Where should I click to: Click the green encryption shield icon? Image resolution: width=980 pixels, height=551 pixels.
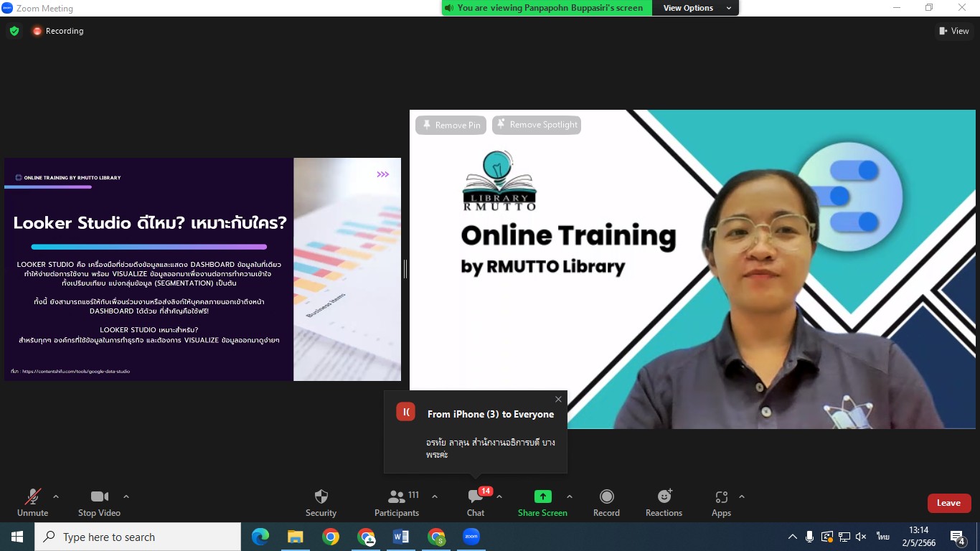click(14, 31)
